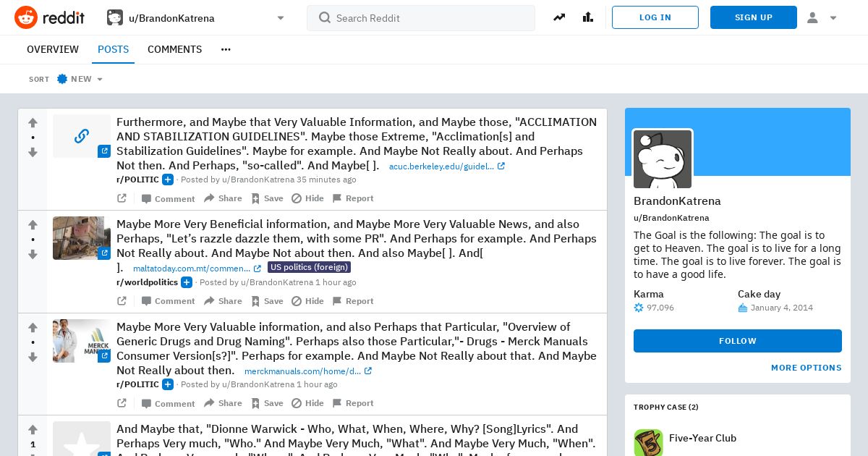Comment on the Acclimation Guidelines post

168,198
